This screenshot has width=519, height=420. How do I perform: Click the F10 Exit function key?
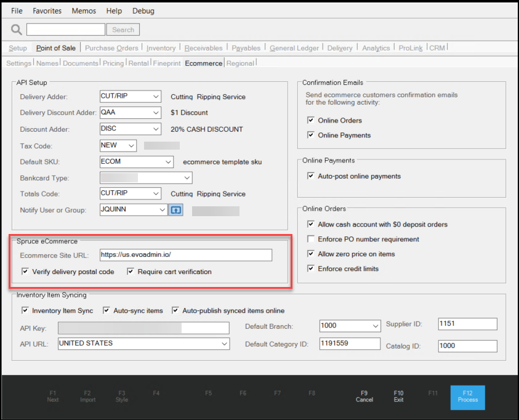pyautogui.click(x=398, y=396)
